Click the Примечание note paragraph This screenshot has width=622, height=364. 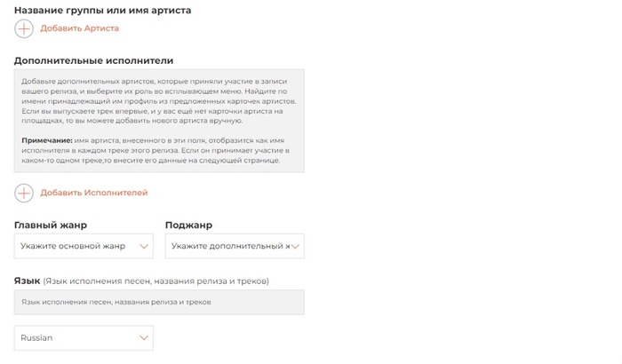[160, 151]
